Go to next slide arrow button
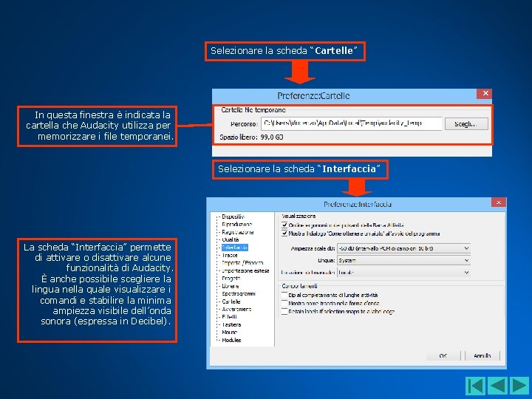This screenshot has height=399, width=532. 519,386
